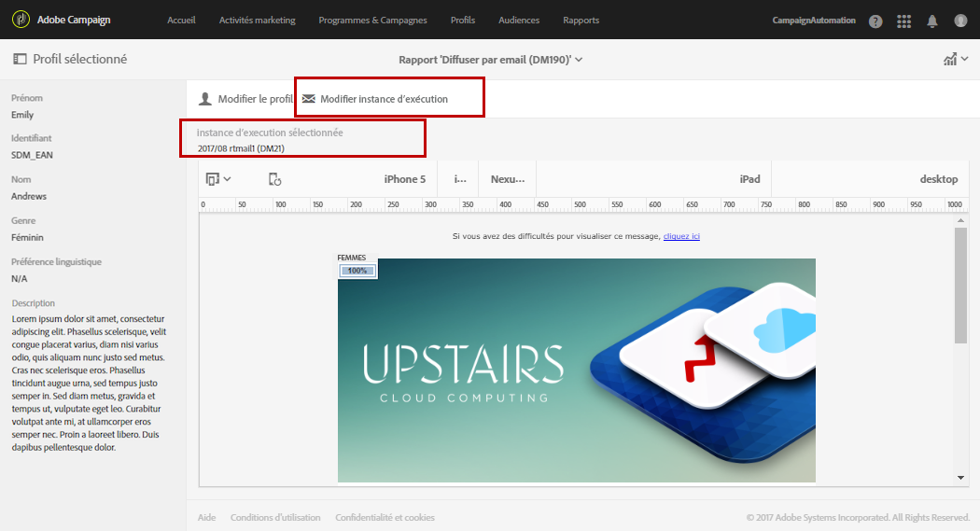Image resolution: width=980 pixels, height=531 pixels.
Task: Click the rotate device orientation icon
Action: point(274,179)
